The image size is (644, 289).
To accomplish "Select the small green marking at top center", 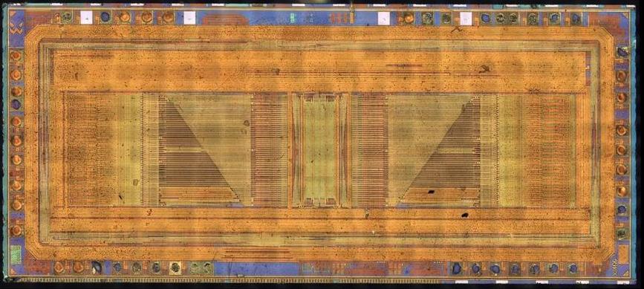I will coord(293,17).
